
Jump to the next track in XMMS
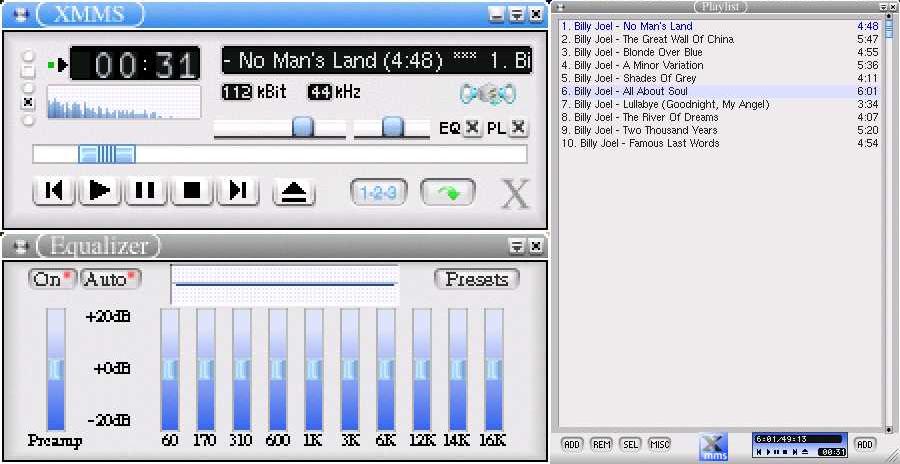(x=238, y=190)
